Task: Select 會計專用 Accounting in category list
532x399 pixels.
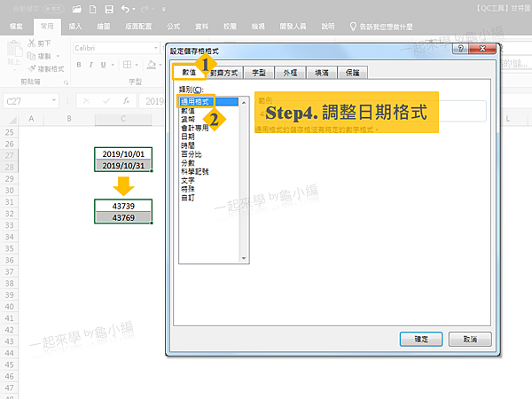Action: (195, 128)
